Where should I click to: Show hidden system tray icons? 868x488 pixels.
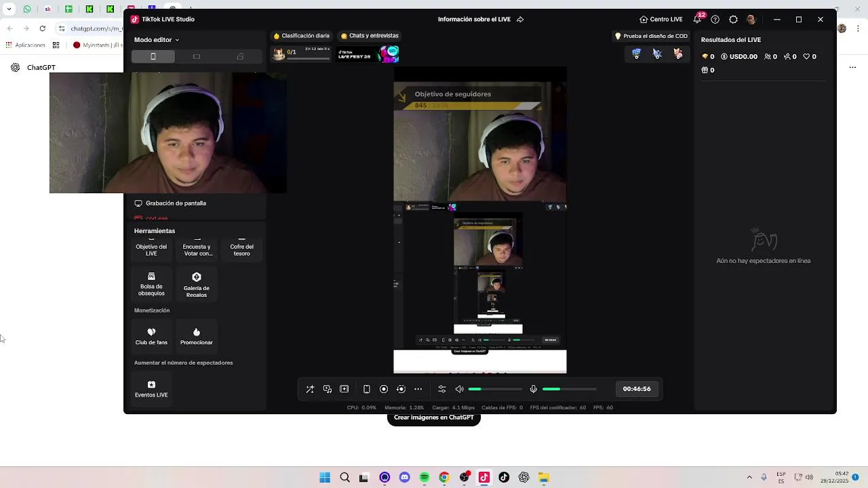tap(749, 477)
